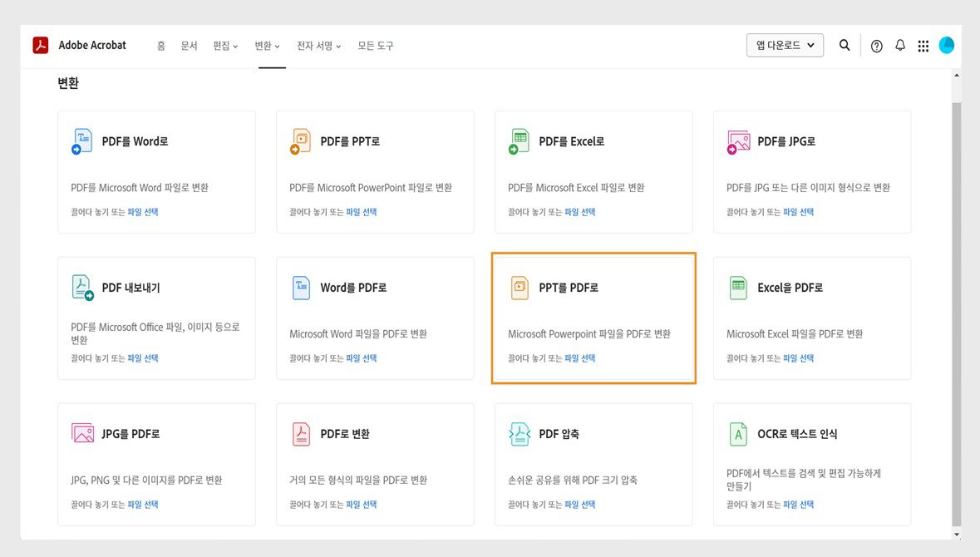Open the PDF를 JPG로 tool icon
The height and width of the screenshot is (557, 980).
(737, 140)
